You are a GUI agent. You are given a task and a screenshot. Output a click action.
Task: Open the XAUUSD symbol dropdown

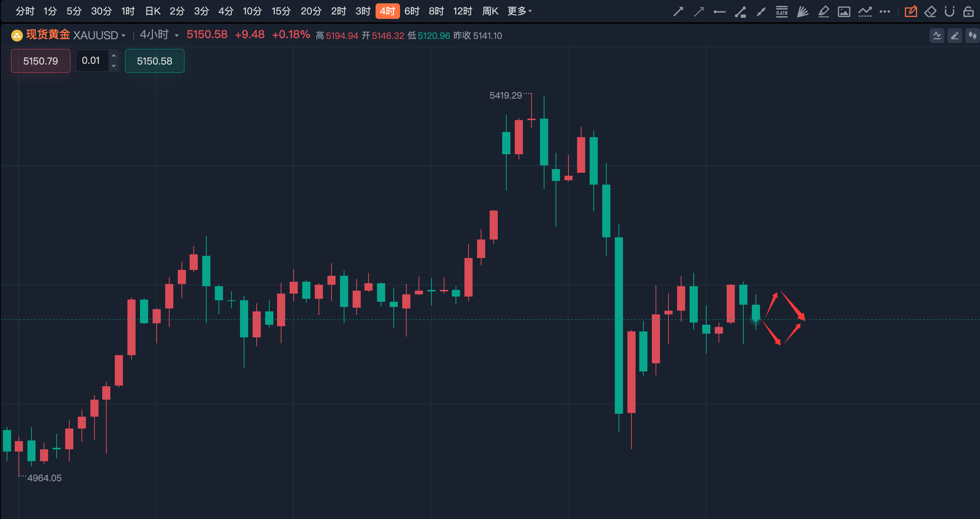click(x=123, y=36)
